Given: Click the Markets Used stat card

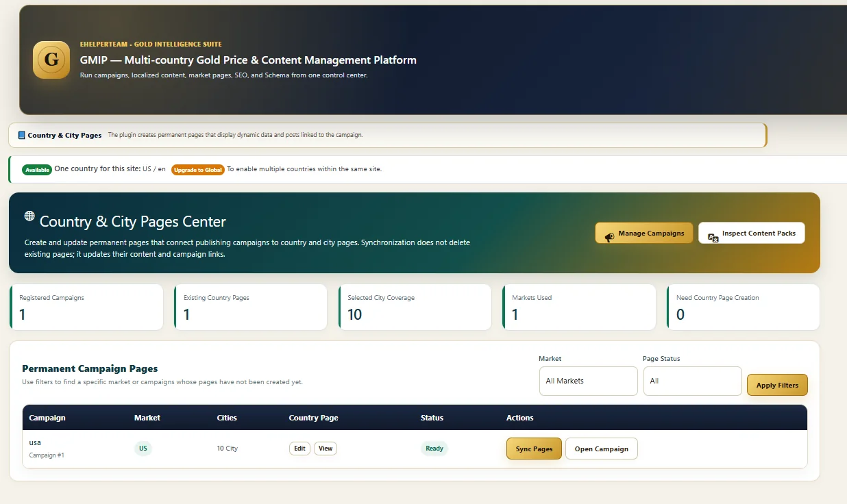Looking at the screenshot, I should tap(579, 307).
